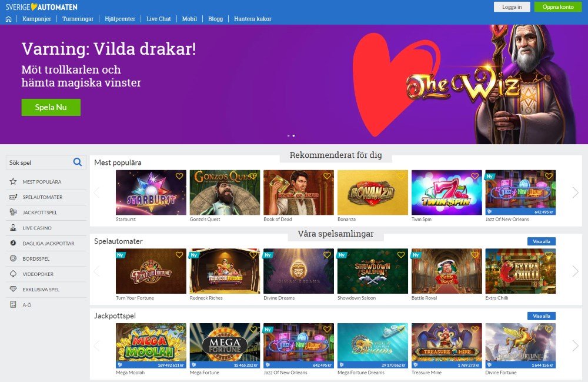Image resolution: width=588 pixels, height=382 pixels.
Task: Open the Turneringar menu item
Action: pos(78,19)
